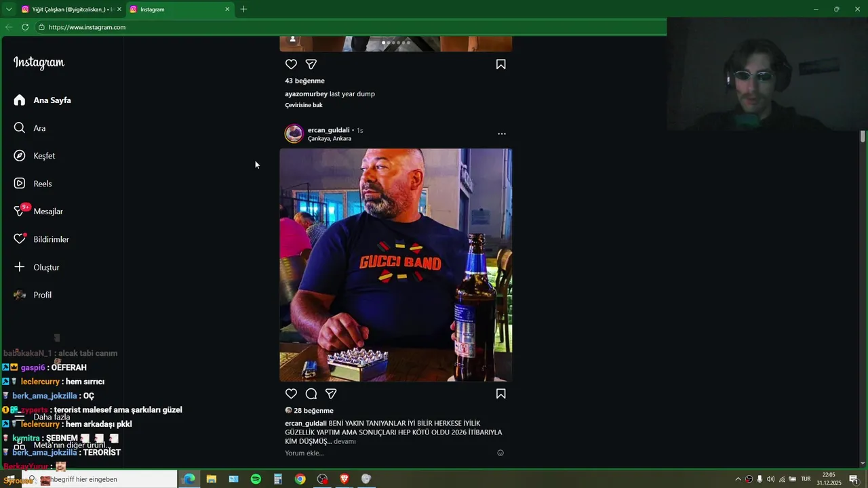
Task: Click the Windows taskbar search box
Action: 100,479
